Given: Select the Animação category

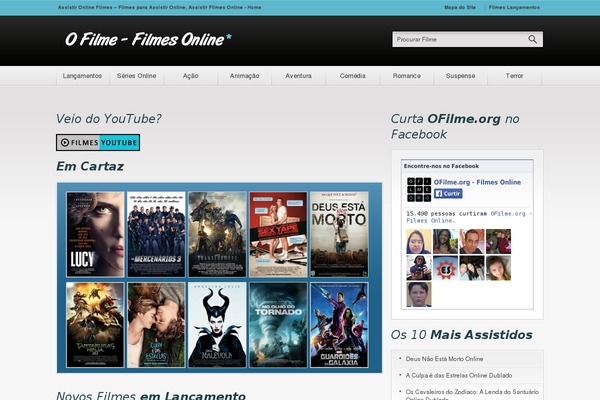Looking at the screenshot, I should 245,76.
